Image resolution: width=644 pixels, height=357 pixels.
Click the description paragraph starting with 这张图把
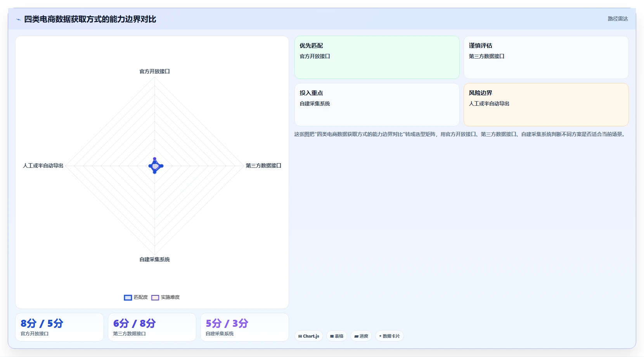pyautogui.click(x=460, y=134)
